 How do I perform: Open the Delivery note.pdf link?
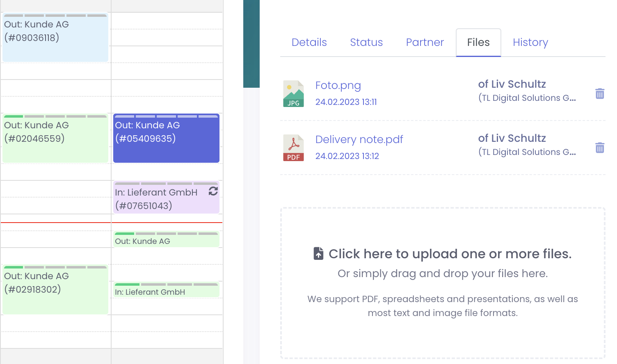(359, 139)
